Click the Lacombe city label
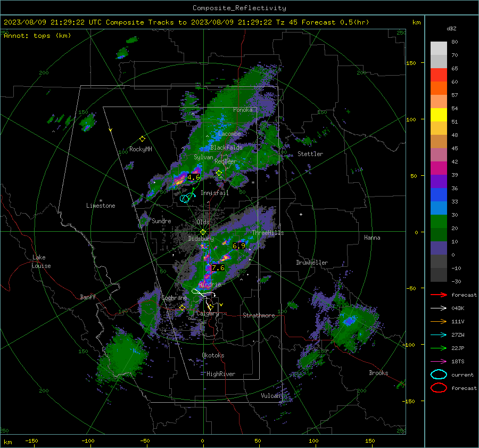 (x=229, y=134)
